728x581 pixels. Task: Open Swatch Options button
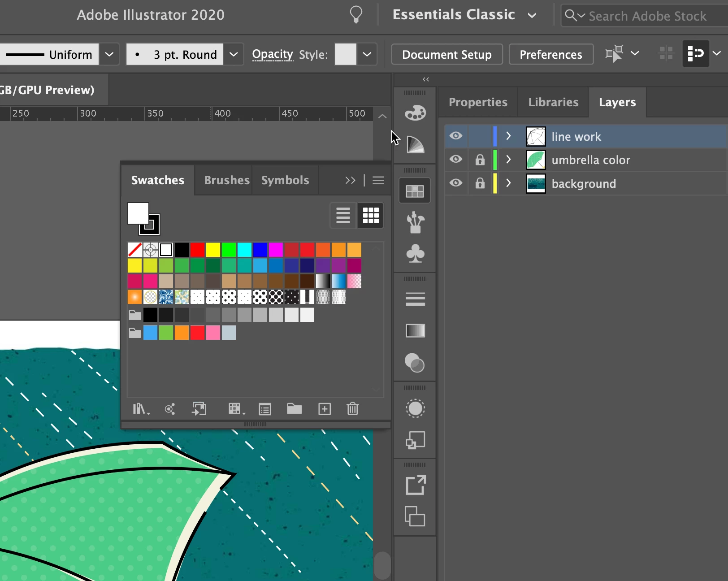click(265, 409)
